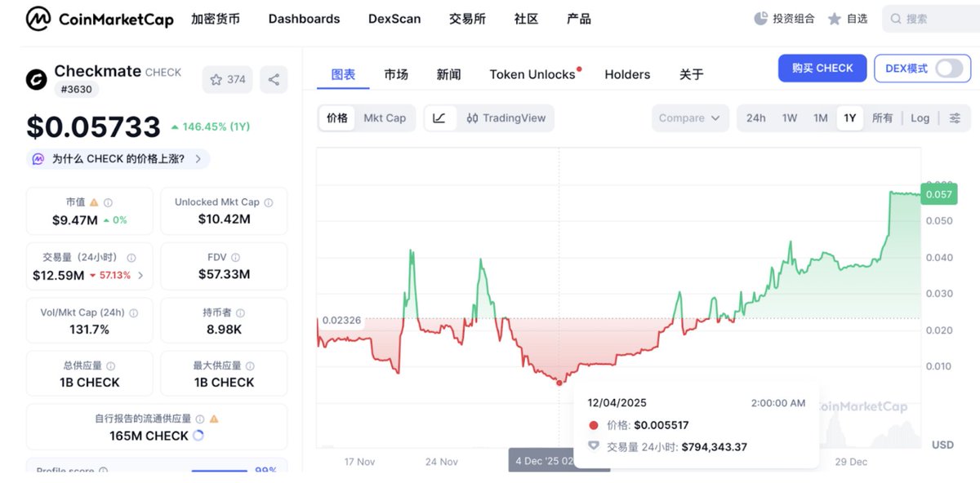The image size is (980, 483).
Task: Open the chart settings sliders icon
Action: coord(955,117)
